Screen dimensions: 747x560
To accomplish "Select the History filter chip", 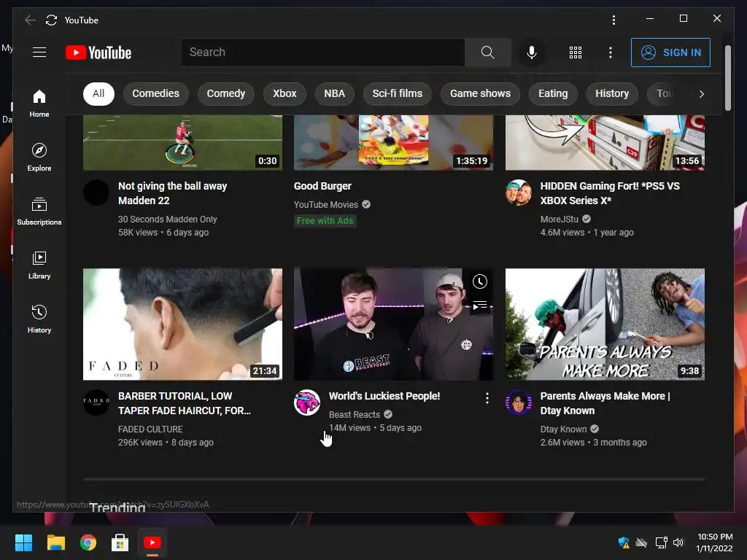I will click(612, 94).
